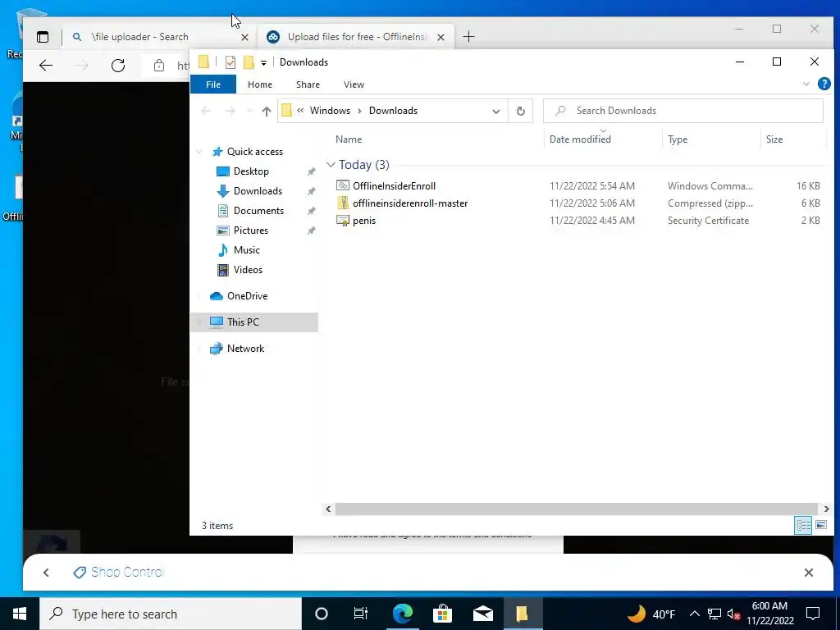Click the pin icon beside Documents
Screen dimensions: 840x630
point(311,211)
